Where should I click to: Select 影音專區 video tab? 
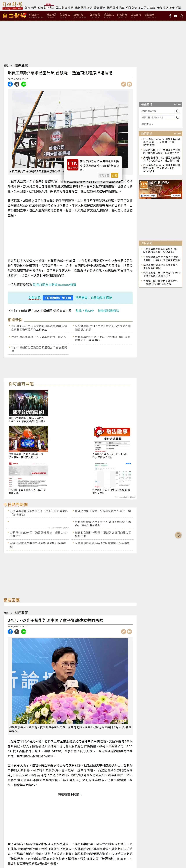point(65,16)
